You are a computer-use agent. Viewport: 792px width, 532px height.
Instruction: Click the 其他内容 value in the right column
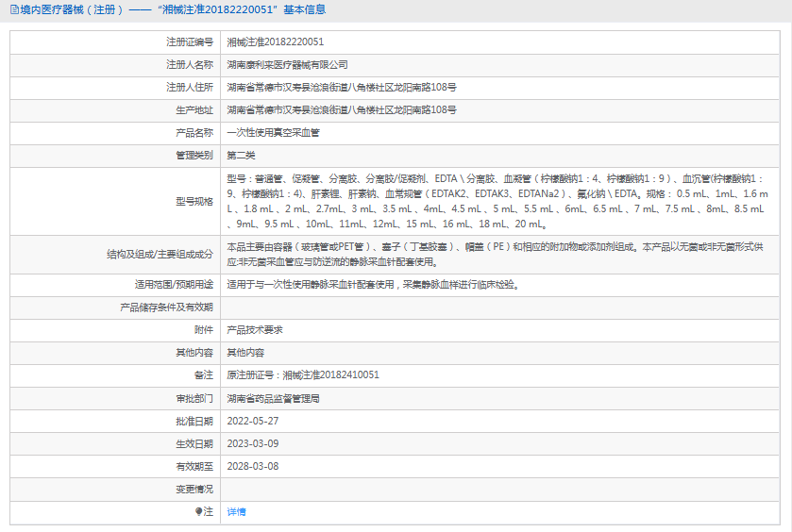click(245, 353)
